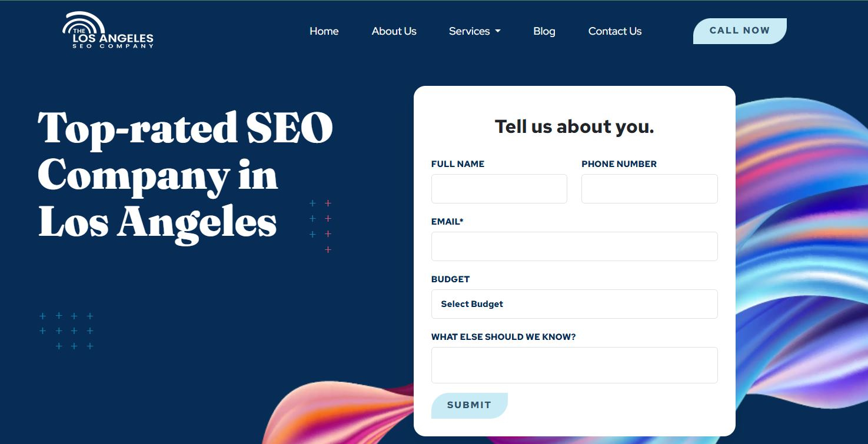Visit the Blog link
This screenshot has height=444, width=868.
click(544, 31)
